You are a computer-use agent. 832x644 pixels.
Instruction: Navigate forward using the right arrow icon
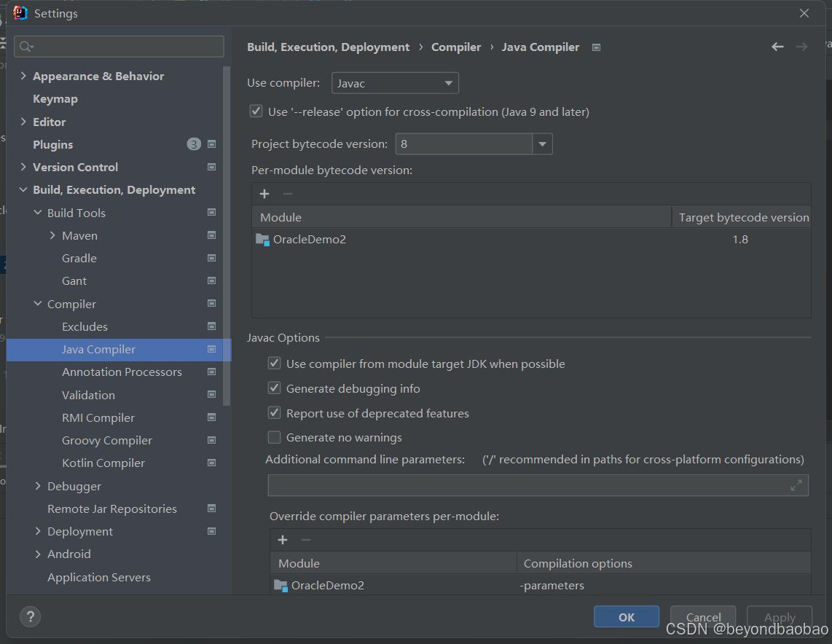point(801,47)
